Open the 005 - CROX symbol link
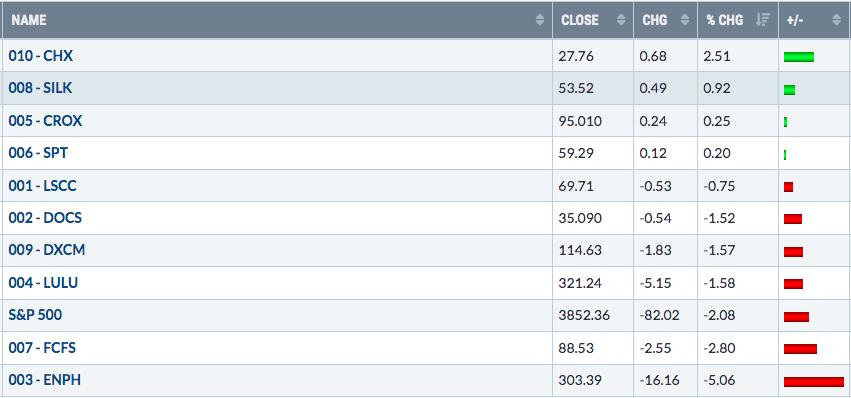This screenshot has width=851, height=398. point(45,121)
